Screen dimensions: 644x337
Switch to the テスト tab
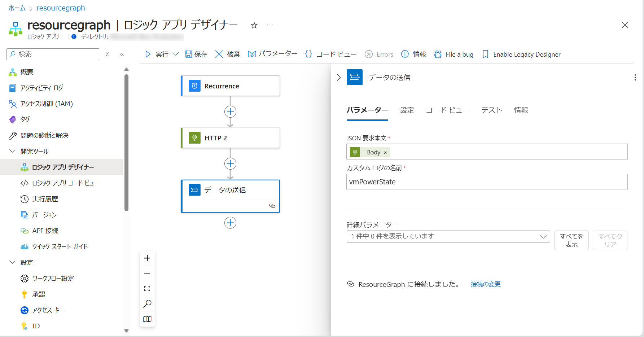(x=491, y=110)
